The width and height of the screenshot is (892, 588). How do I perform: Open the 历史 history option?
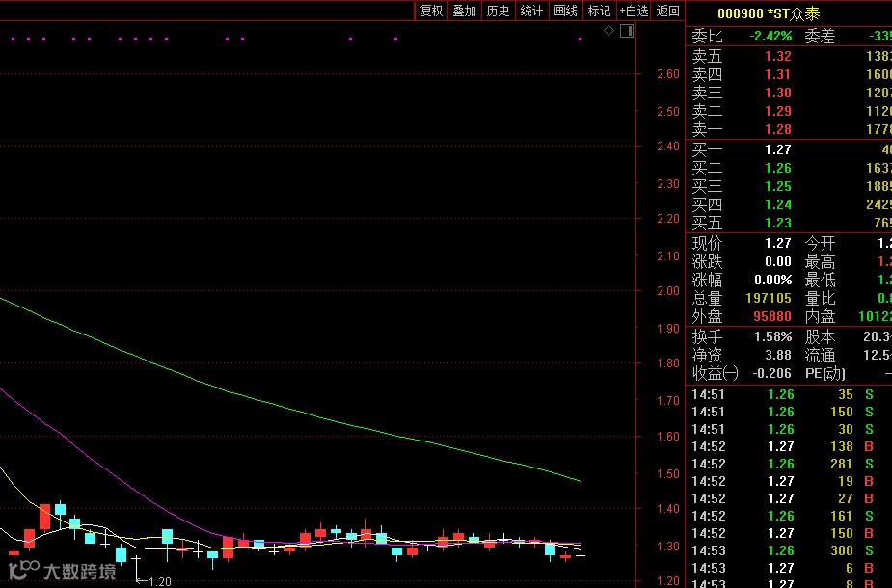tap(499, 11)
